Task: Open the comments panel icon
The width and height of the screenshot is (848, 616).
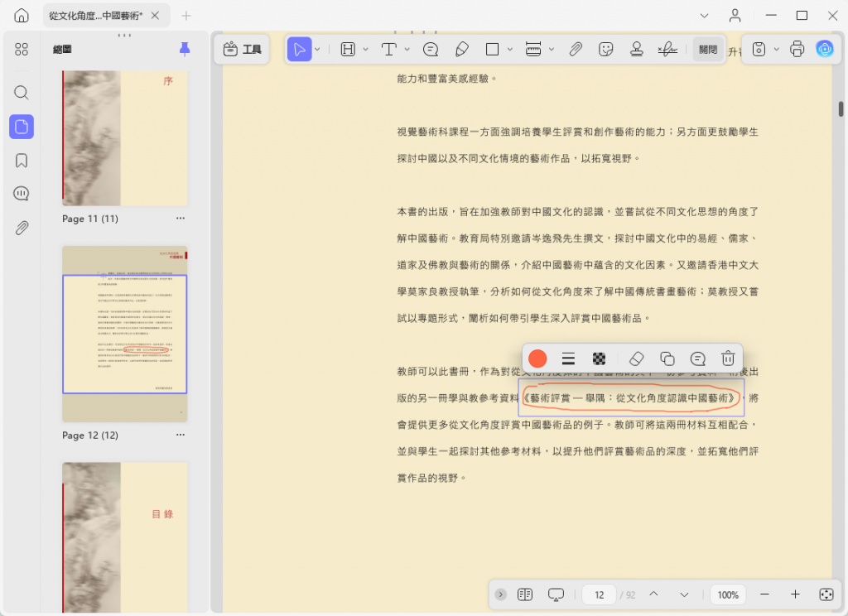Action: [x=21, y=193]
